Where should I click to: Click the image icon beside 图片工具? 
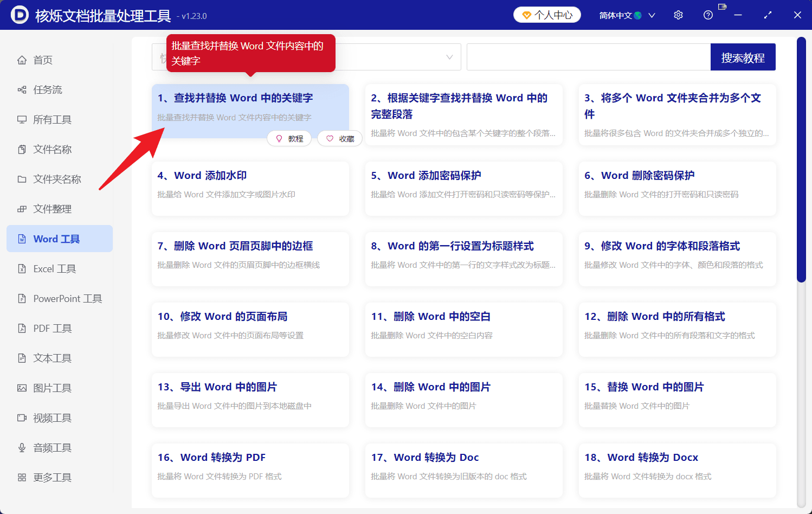(22, 388)
